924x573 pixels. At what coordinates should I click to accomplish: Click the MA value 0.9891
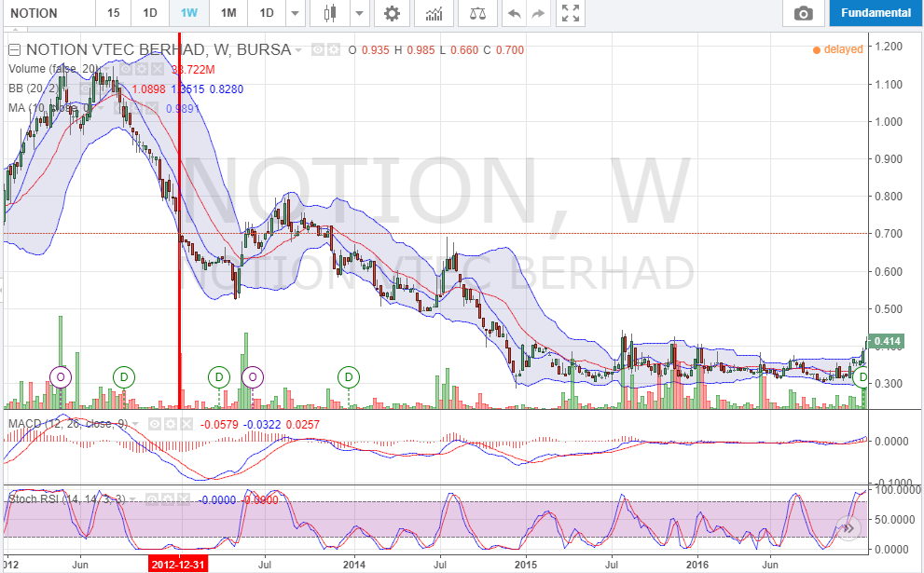[x=183, y=108]
